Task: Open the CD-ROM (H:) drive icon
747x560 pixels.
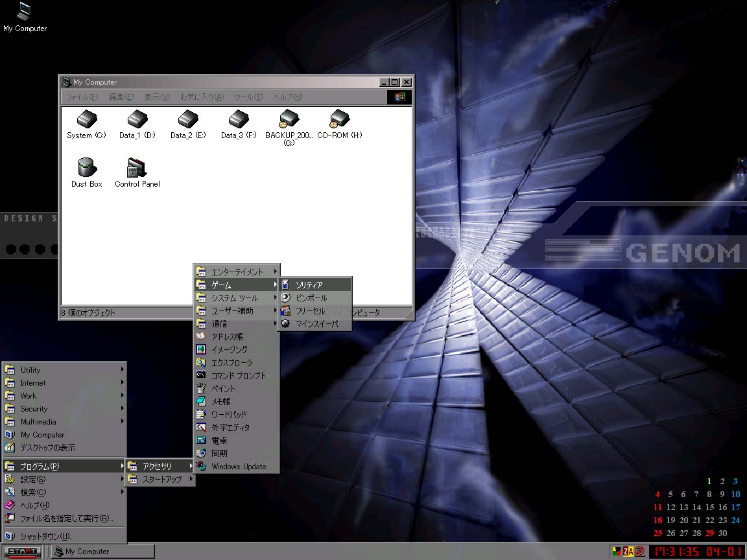Action: tap(339, 120)
